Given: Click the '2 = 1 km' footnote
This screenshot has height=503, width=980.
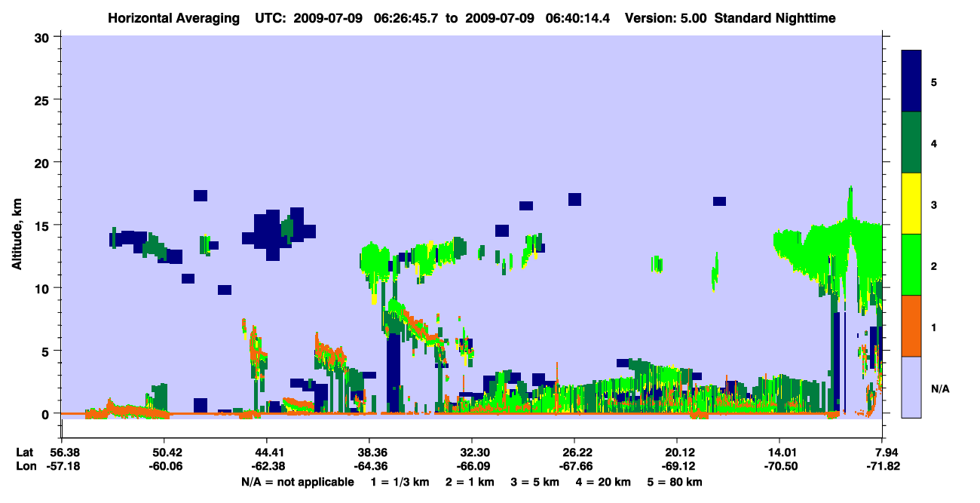Looking at the screenshot, I should [x=470, y=482].
